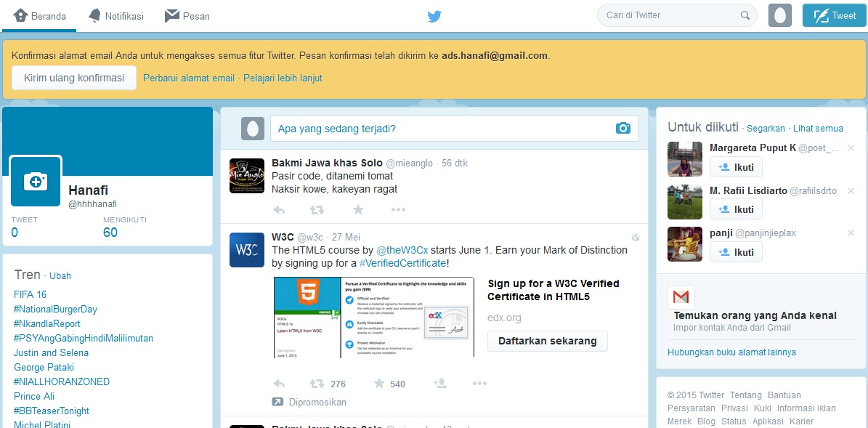Click the W3C avatar logo
This screenshot has width=868, height=428.
[247, 250]
